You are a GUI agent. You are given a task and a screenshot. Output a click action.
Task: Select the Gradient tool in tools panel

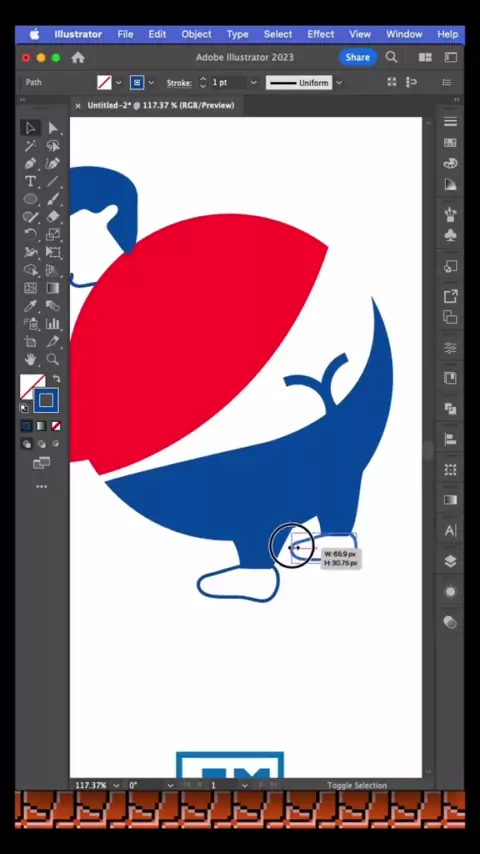(53, 288)
